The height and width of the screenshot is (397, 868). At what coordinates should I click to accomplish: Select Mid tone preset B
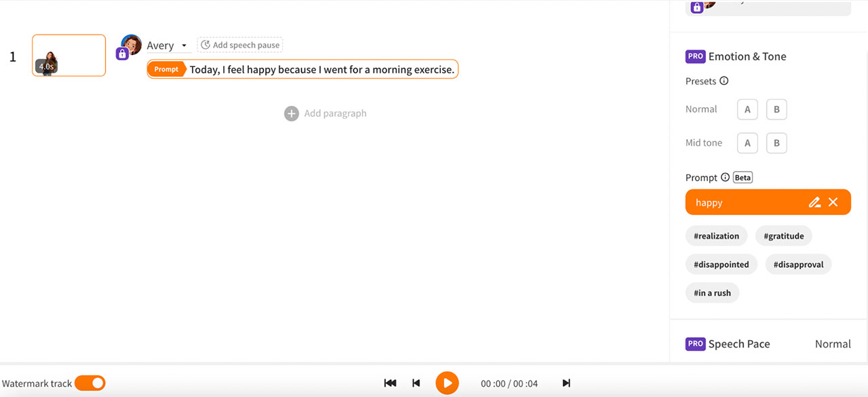click(x=776, y=143)
